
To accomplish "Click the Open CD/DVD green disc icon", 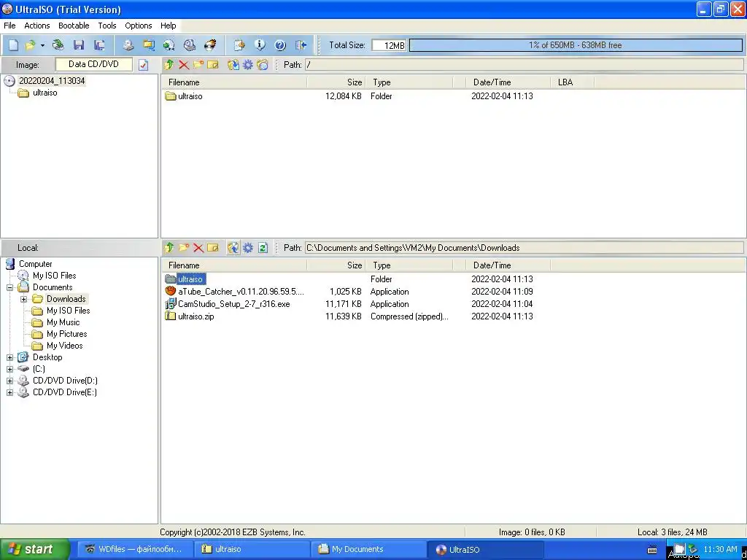I will 58,45.
